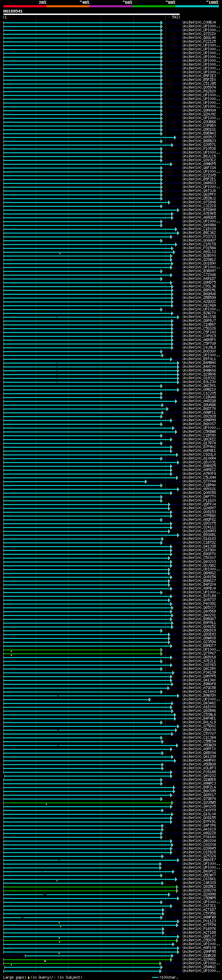Select label UniRef100_Q8J031
222x980 pixels.
pyautogui.click(x=199, y=462)
